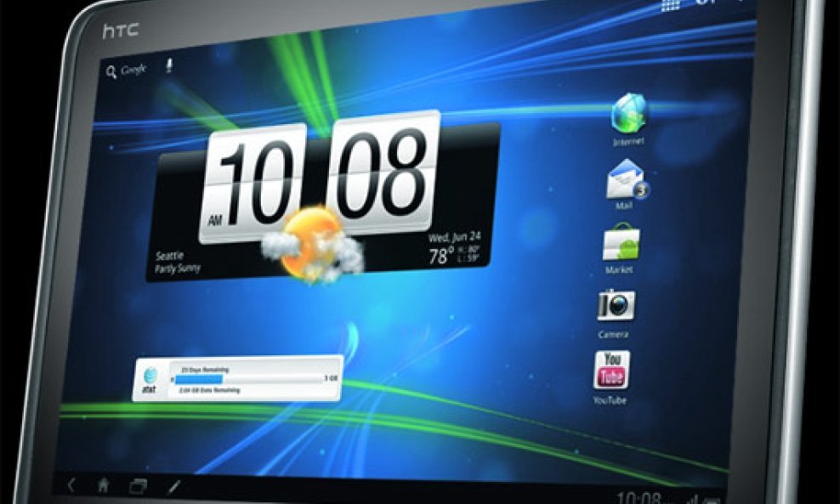Tap the sun and clouds weather icon
Viewport: 840px width, 504px height.
[x=314, y=245]
